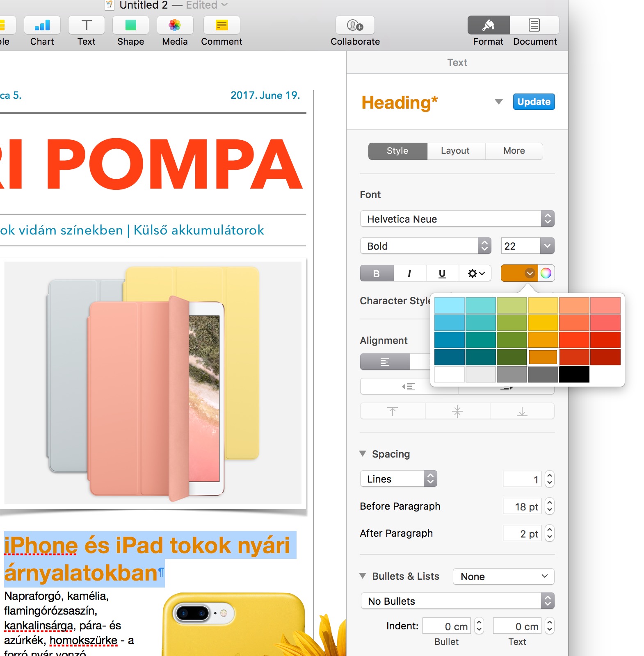Align text to bottom vertically

pos(522,411)
